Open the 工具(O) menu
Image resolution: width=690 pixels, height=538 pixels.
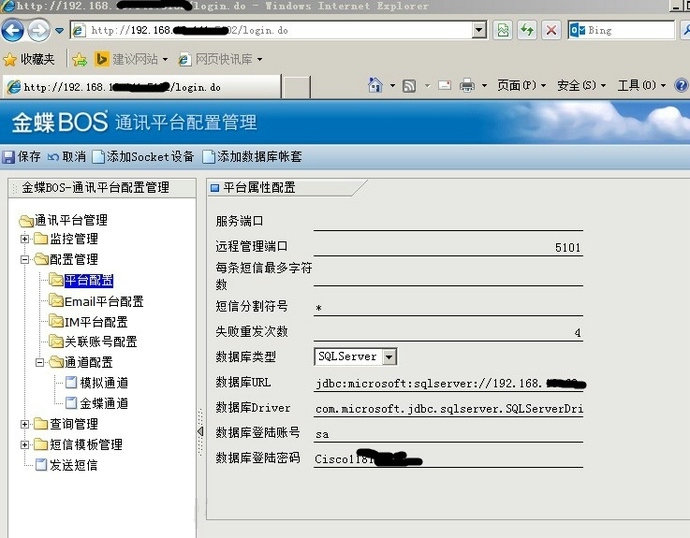641,85
